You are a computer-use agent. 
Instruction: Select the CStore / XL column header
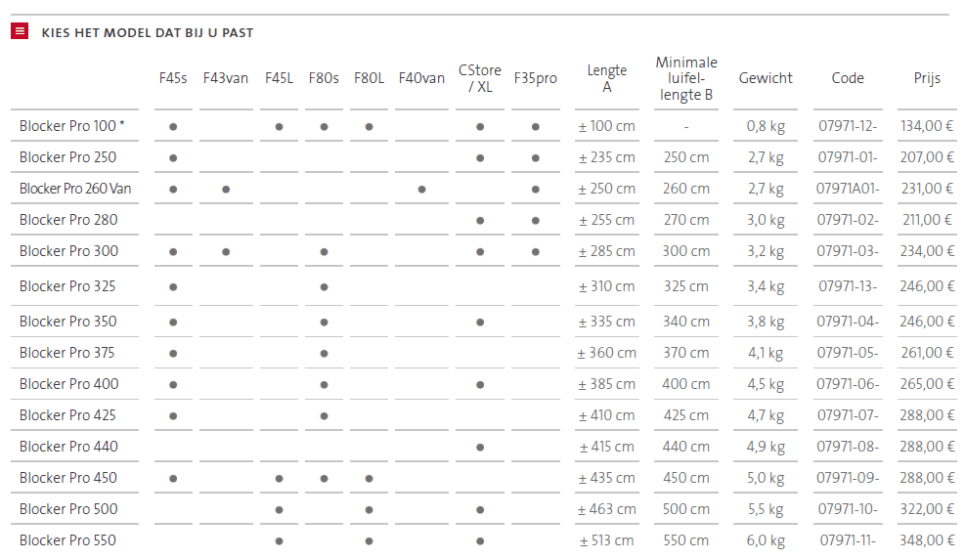[480, 78]
